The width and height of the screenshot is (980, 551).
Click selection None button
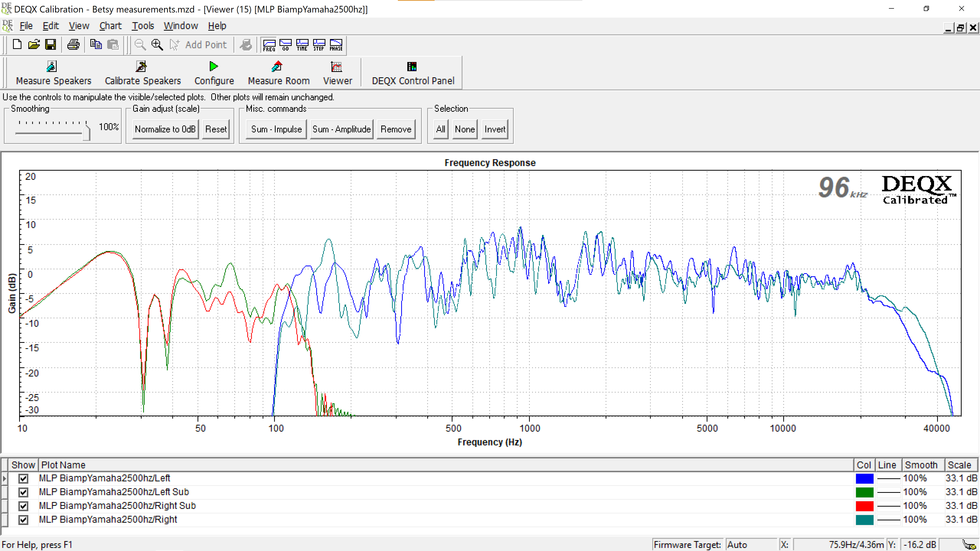pos(464,129)
